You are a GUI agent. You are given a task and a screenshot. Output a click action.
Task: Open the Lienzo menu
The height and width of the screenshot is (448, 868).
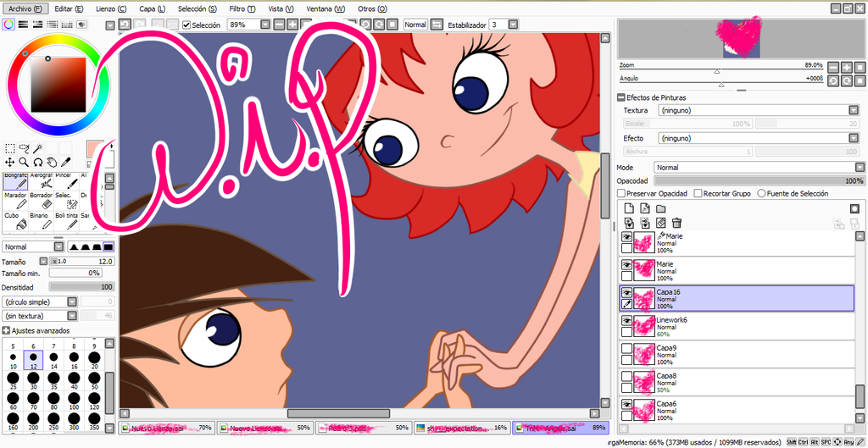(111, 8)
